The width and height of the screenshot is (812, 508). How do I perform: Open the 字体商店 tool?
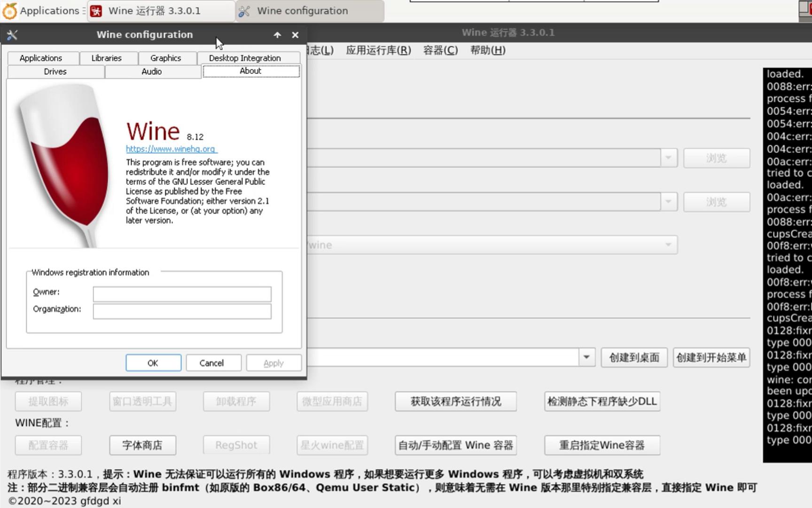pyautogui.click(x=142, y=445)
